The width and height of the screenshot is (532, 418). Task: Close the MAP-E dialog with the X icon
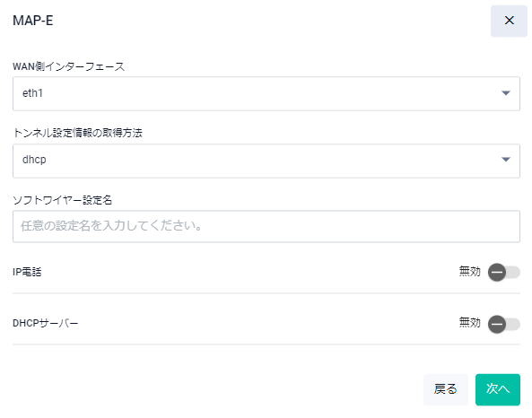coord(509,21)
